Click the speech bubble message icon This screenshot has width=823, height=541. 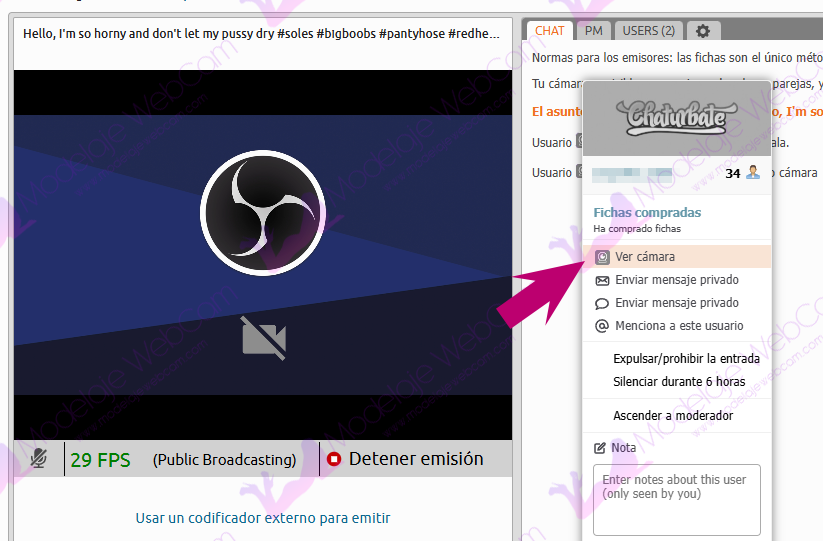coord(602,303)
